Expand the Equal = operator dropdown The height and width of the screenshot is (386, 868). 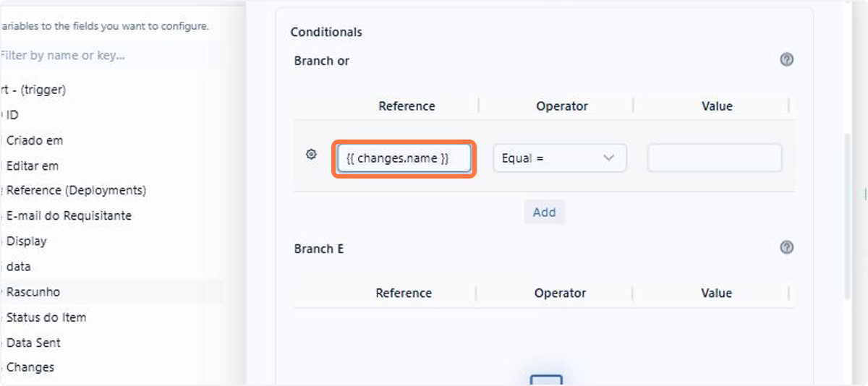point(560,158)
